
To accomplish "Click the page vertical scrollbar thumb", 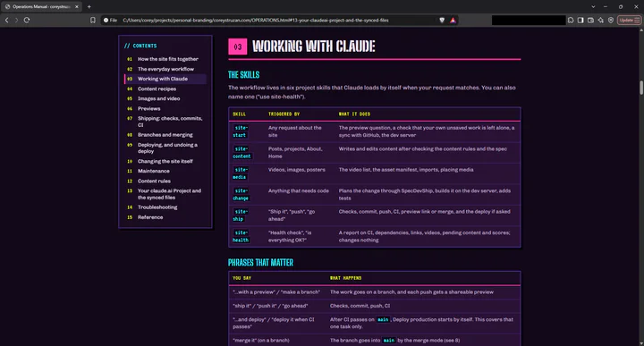I will (641, 88).
